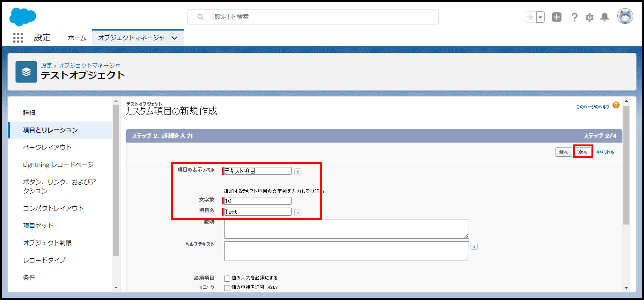This screenshot has height=300, width=644.
Task: Open the notifications bell
Action: click(604, 17)
